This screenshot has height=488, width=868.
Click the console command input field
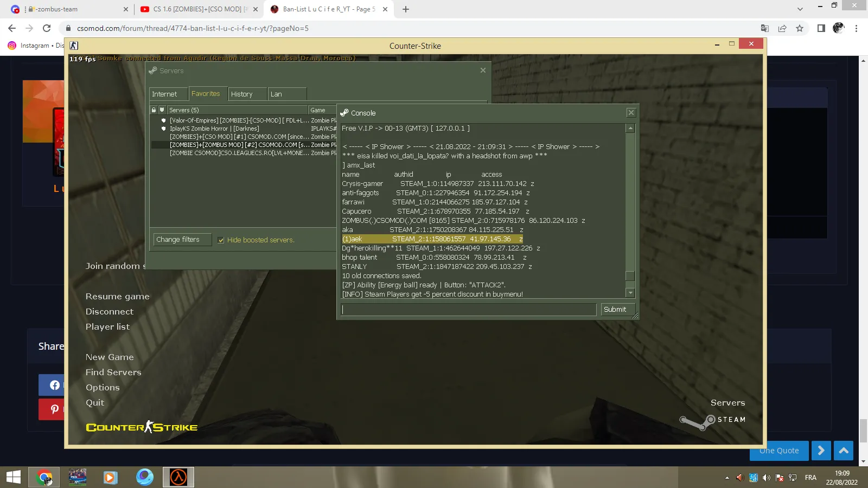coord(469,310)
